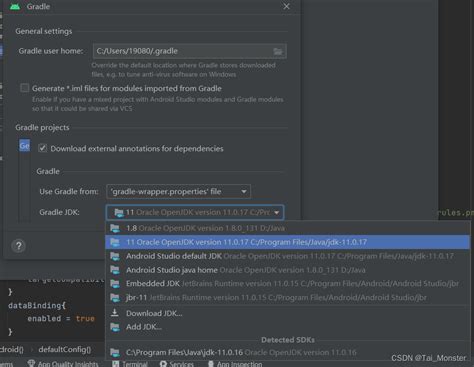
Task: Click the folder icon in Gradle JDK combo box
Action: click(119, 213)
